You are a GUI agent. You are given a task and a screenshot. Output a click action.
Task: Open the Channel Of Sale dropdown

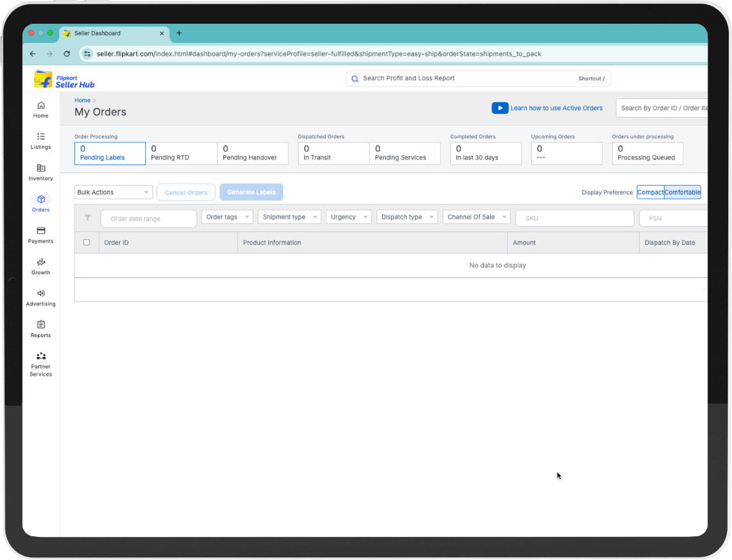coord(476,217)
